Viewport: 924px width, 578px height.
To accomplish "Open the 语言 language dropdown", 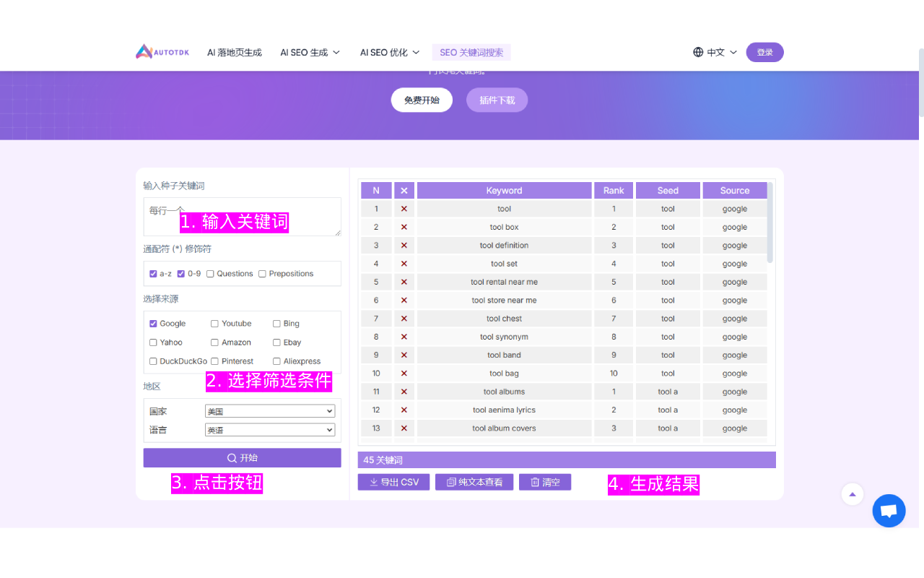I will tap(270, 430).
